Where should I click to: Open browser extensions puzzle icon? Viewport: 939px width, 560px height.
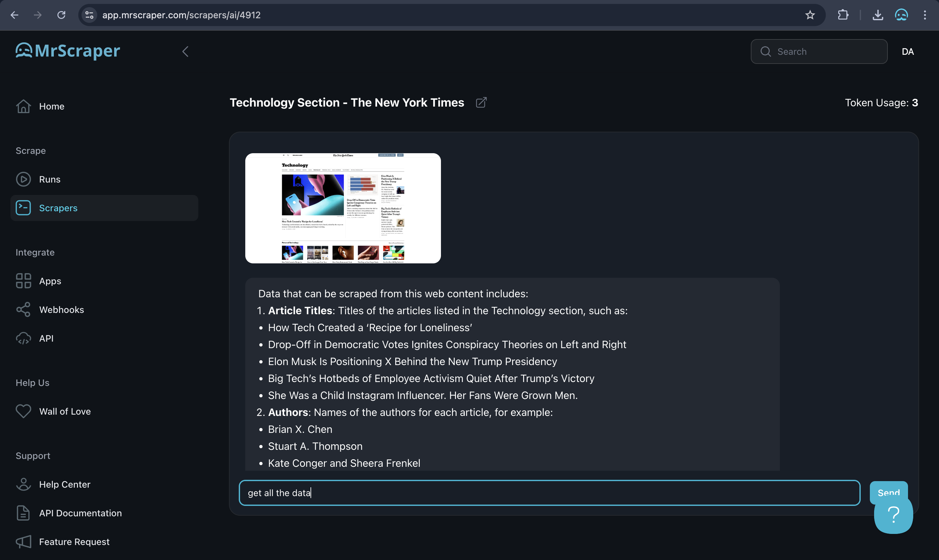pyautogui.click(x=843, y=15)
